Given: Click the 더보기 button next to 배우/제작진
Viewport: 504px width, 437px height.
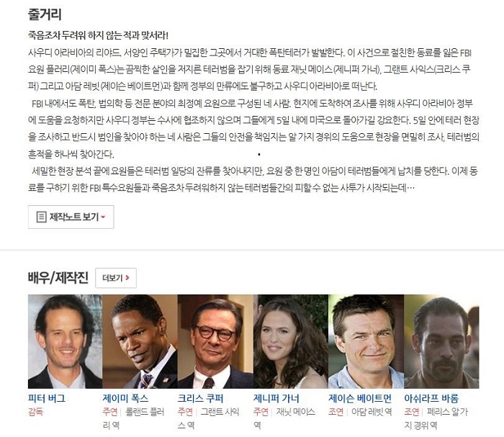Looking at the screenshot, I should (x=116, y=278).
